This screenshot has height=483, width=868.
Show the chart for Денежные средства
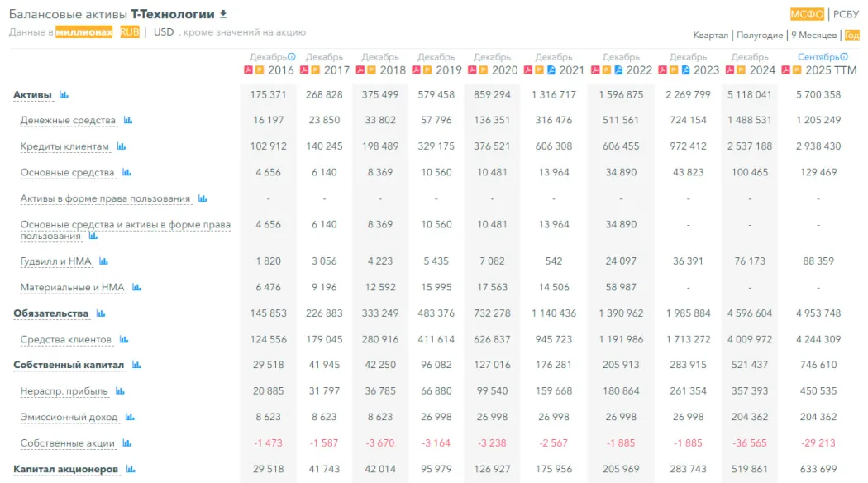click(128, 121)
